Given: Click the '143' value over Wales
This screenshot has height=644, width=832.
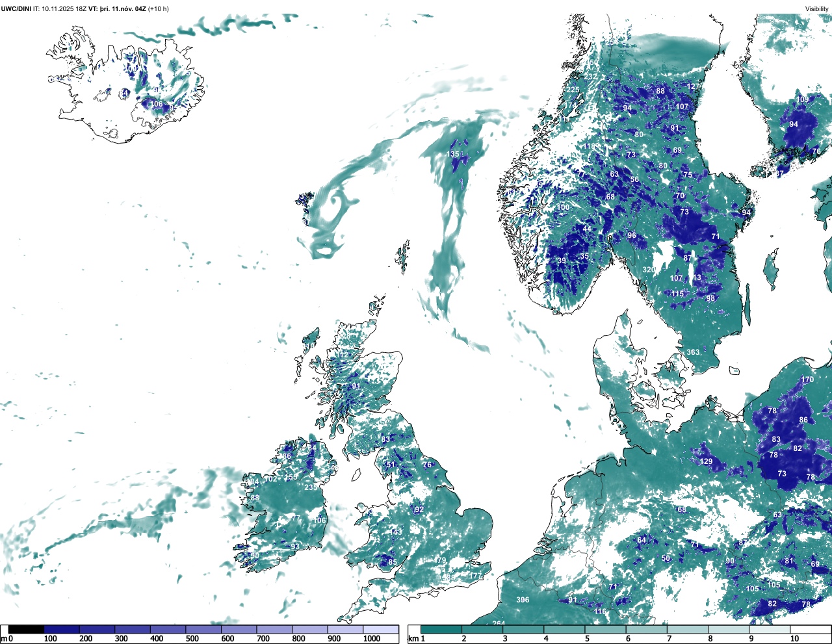Looking at the screenshot, I should (x=395, y=532).
